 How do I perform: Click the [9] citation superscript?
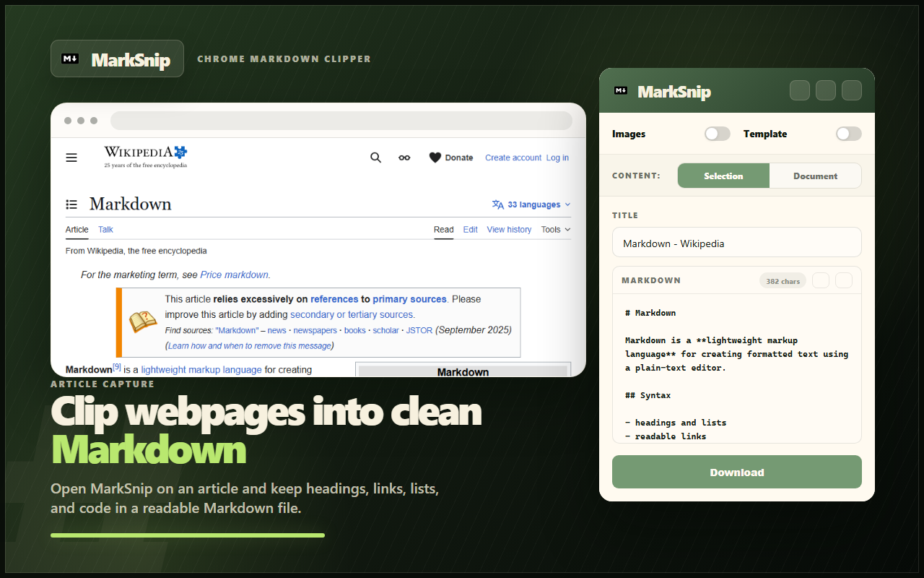[117, 367]
